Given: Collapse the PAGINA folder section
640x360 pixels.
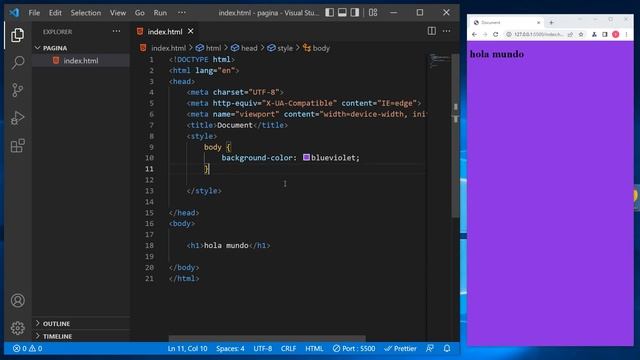Looking at the screenshot, I should tap(81, 48).
